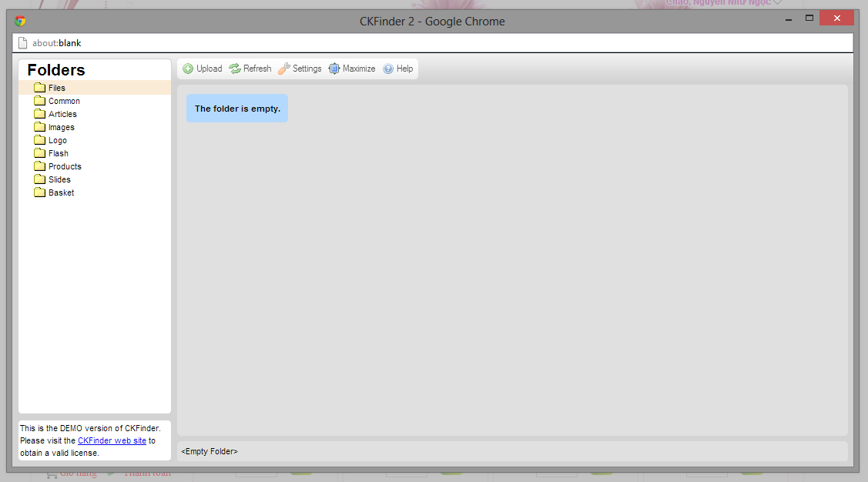This screenshot has height=482, width=868.
Task: Minimize the CKFinder Chrome window
Action: click(789, 18)
